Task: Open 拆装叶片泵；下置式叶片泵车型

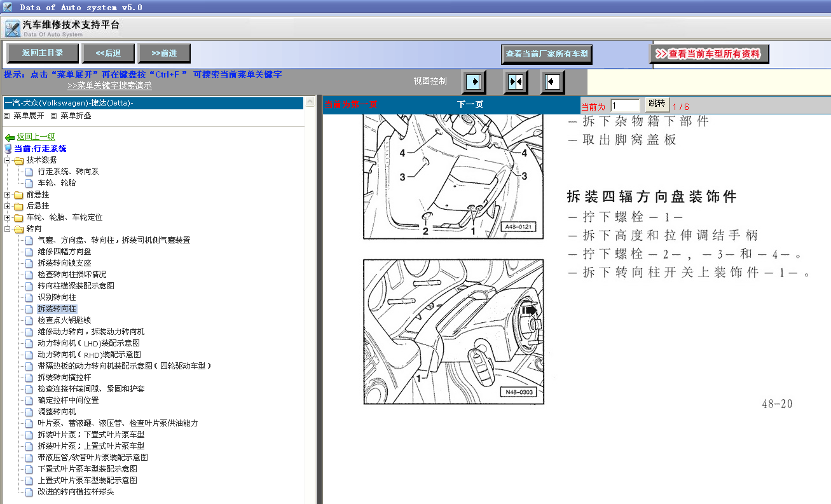Action: click(x=91, y=435)
